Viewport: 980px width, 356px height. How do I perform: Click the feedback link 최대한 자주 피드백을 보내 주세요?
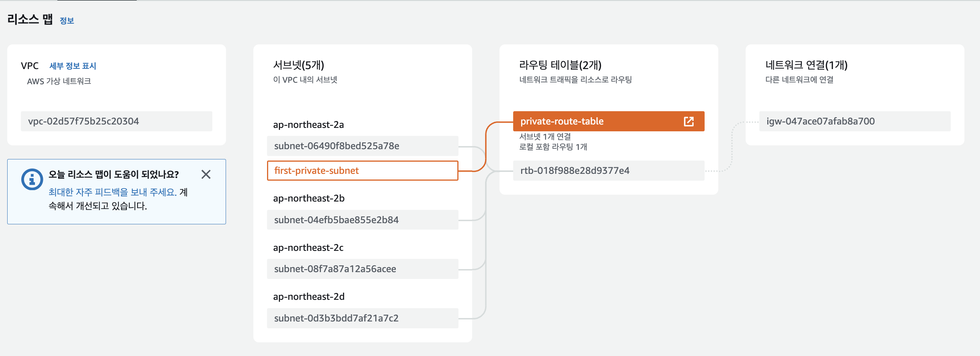pyautogui.click(x=112, y=192)
